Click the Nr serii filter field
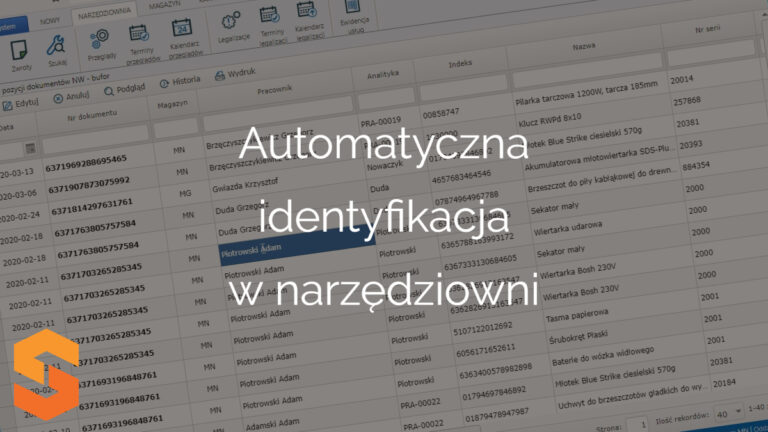Image resolution: width=768 pixels, height=432 pixels. coord(711,51)
